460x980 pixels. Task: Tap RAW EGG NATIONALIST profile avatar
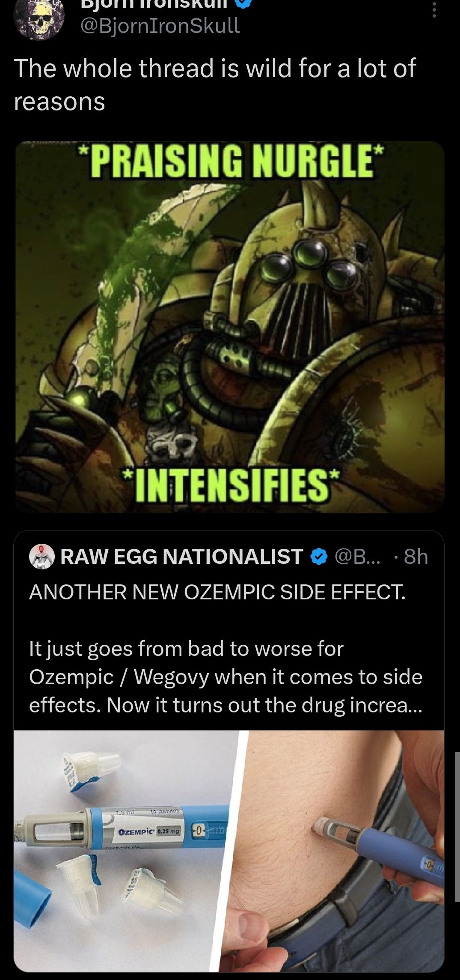pos(42,556)
